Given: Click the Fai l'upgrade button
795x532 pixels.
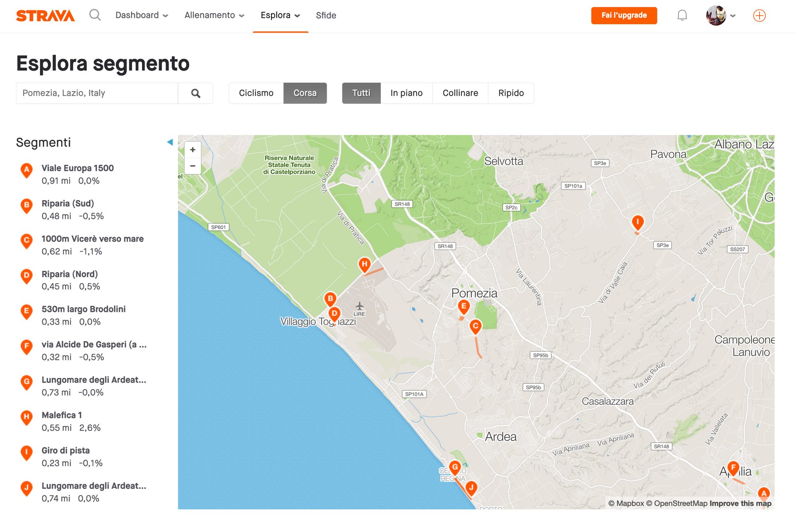Looking at the screenshot, I should click(624, 15).
